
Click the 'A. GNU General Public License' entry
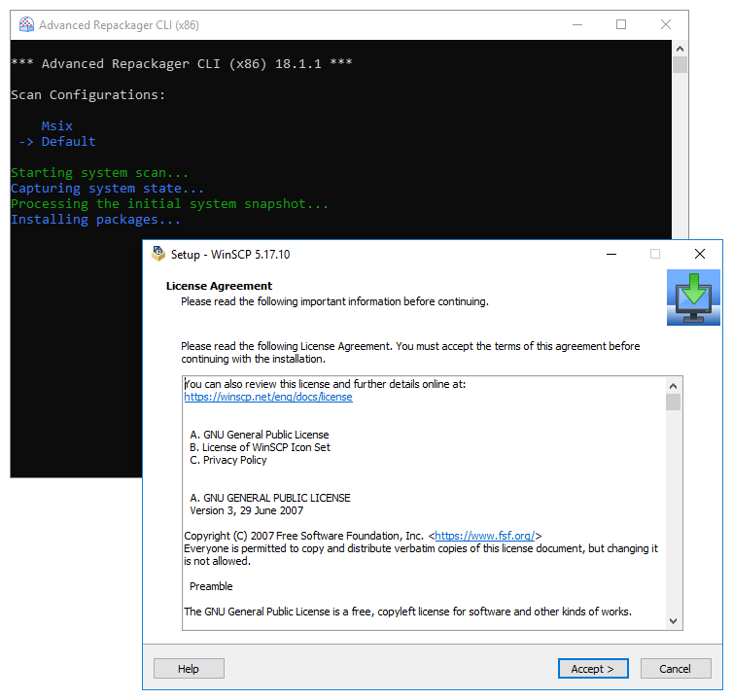[260, 435]
